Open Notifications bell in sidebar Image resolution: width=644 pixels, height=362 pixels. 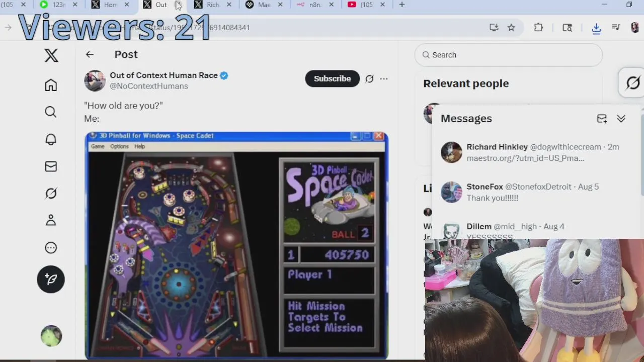tap(51, 139)
